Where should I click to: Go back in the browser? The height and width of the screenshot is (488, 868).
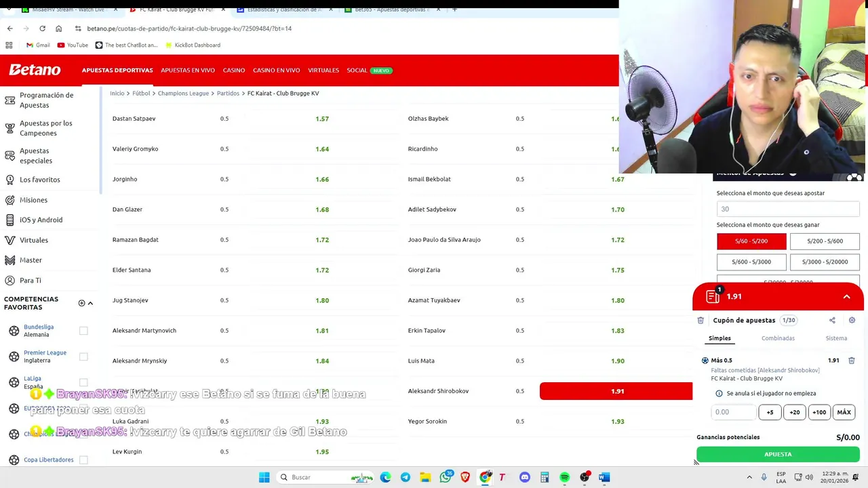click(x=9, y=28)
